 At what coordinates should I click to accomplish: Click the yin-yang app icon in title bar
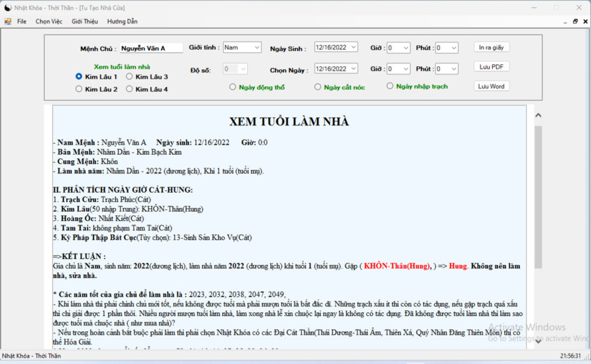(x=7, y=7)
